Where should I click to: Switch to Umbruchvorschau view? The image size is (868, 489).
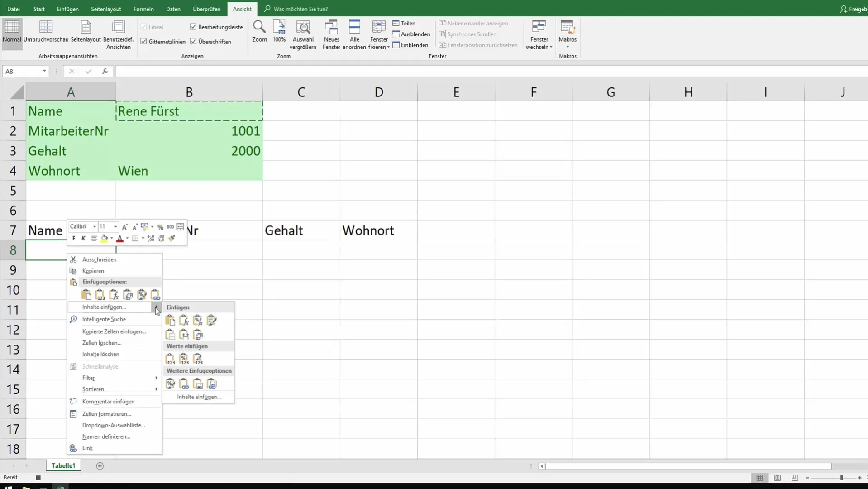(46, 32)
